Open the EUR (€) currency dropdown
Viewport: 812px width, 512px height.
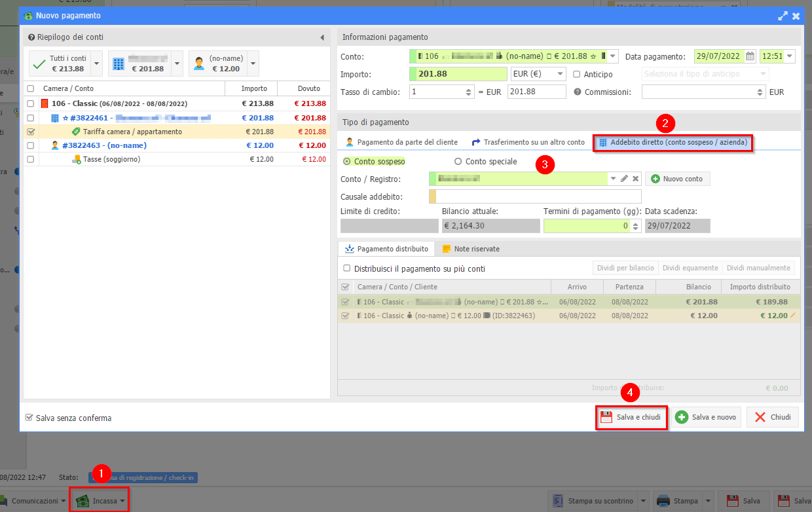tap(561, 74)
